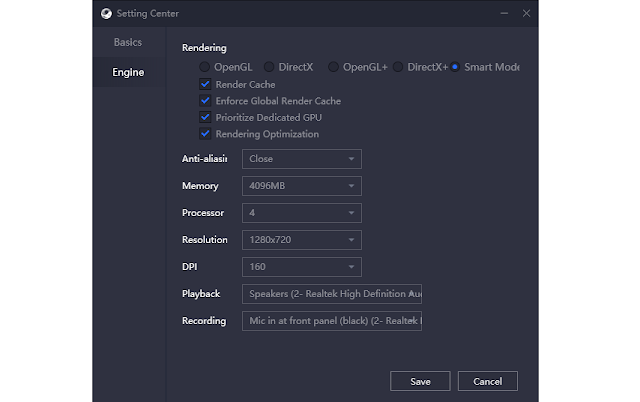640x402 pixels.
Task: Uncheck Prioritize Dedicated GPU
Action: (x=206, y=117)
